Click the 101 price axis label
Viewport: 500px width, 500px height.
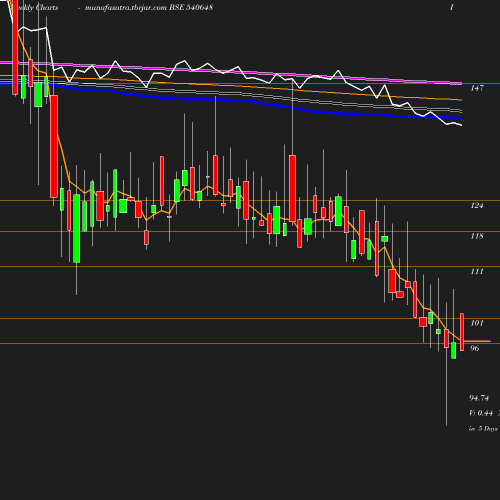click(x=477, y=323)
